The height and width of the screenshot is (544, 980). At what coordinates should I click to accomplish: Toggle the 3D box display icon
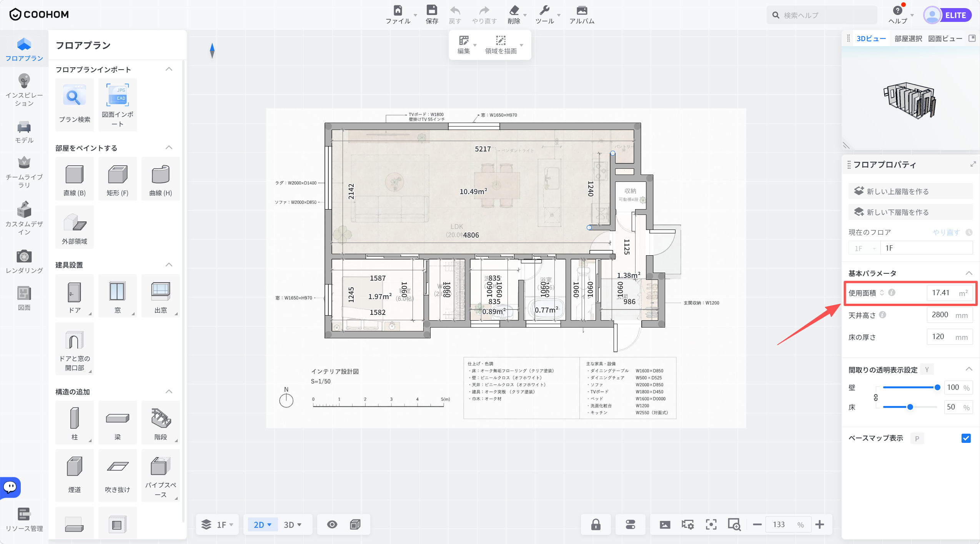click(x=355, y=524)
